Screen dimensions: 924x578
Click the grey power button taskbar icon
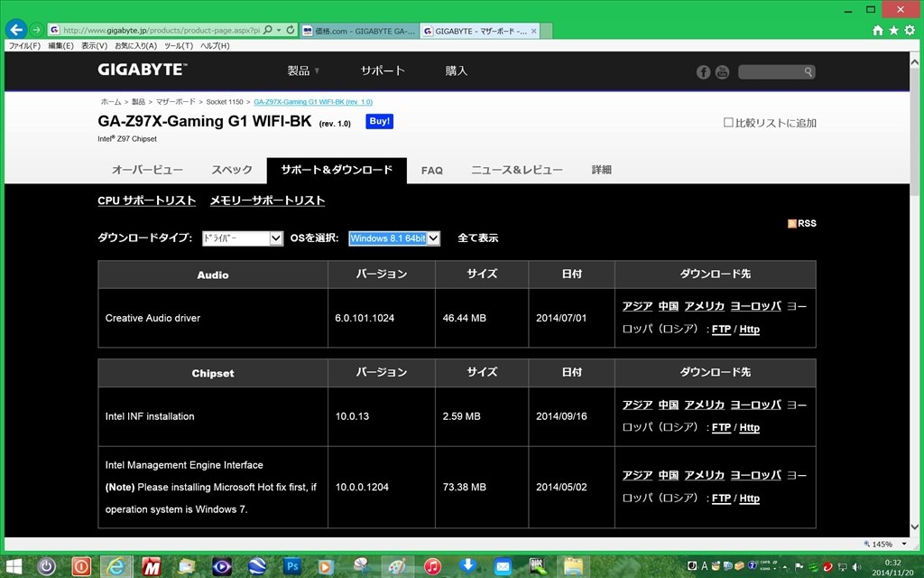pos(47,567)
